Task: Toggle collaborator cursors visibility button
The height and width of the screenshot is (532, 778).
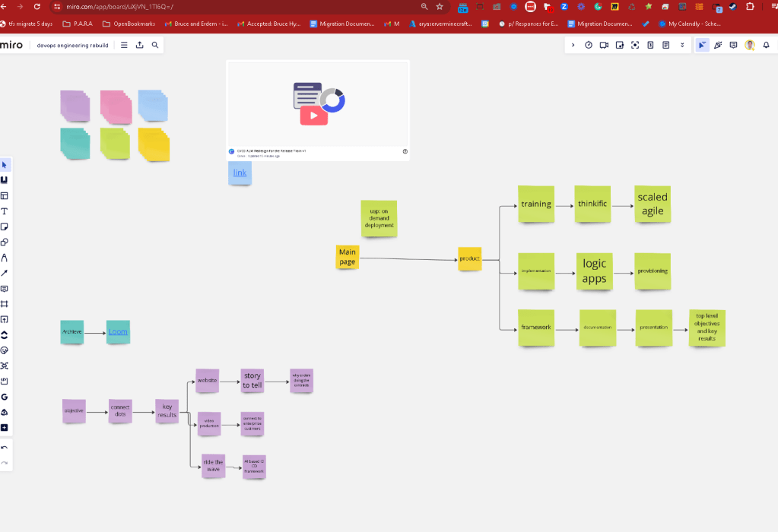Action: [702, 45]
